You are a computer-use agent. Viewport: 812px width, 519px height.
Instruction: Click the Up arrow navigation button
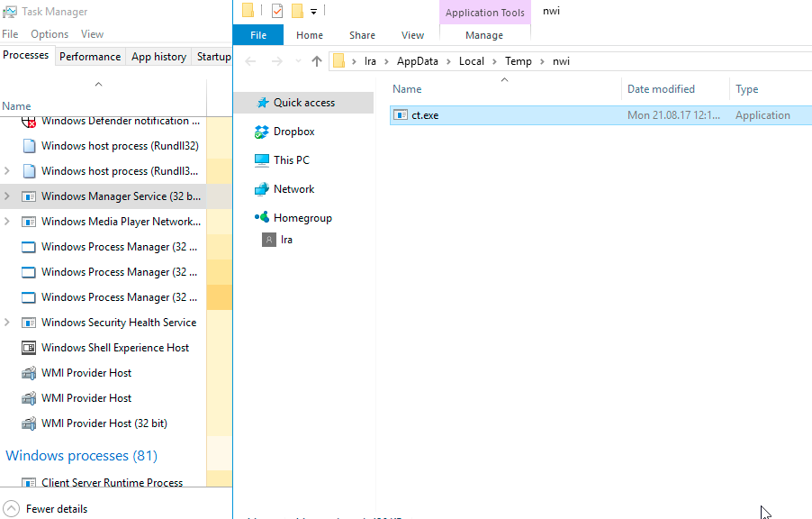pos(316,61)
